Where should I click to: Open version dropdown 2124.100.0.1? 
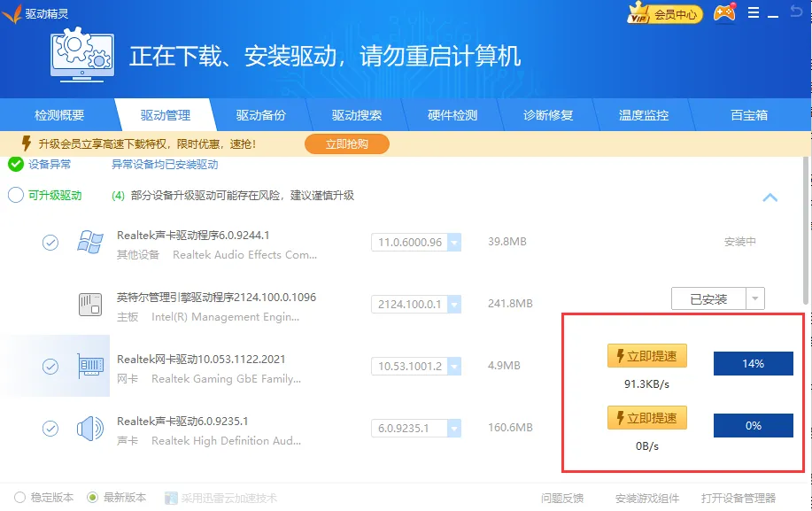pyautogui.click(x=454, y=305)
